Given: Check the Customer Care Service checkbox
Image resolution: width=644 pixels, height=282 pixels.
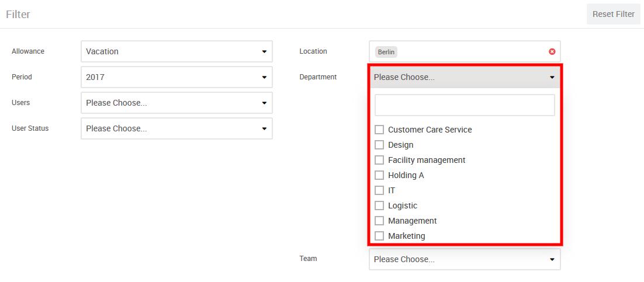Looking at the screenshot, I should tap(379, 130).
